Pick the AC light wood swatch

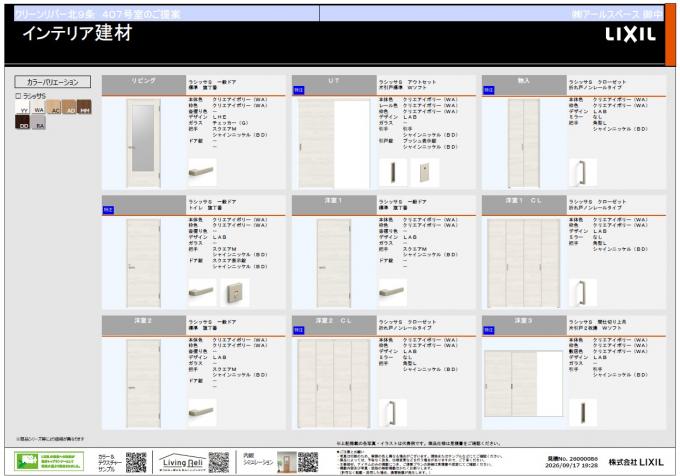pos(53,107)
